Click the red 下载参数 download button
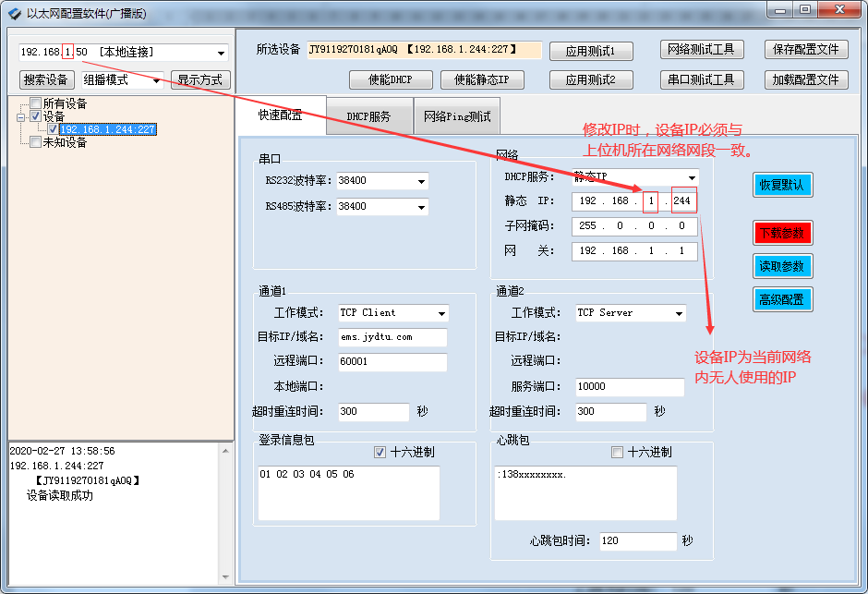 pos(782,233)
